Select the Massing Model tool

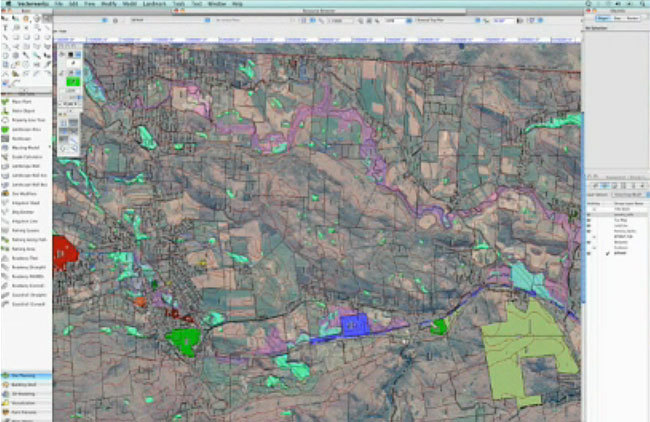coord(22,147)
